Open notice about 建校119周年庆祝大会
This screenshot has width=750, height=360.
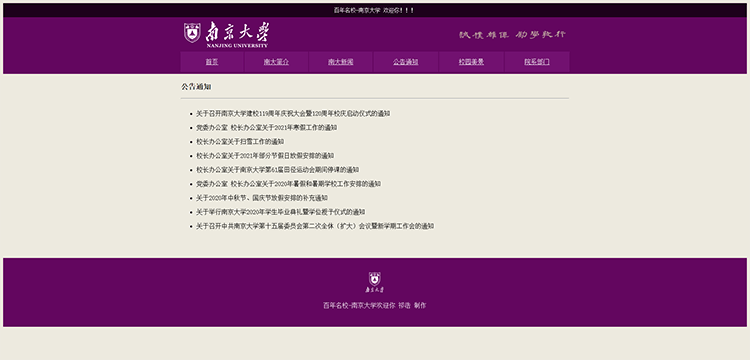[x=293, y=114]
